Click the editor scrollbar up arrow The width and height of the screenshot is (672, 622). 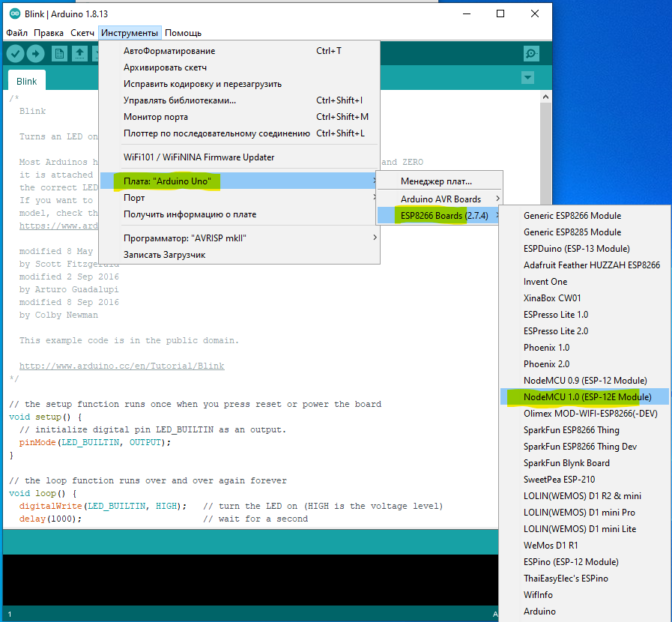(x=546, y=95)
